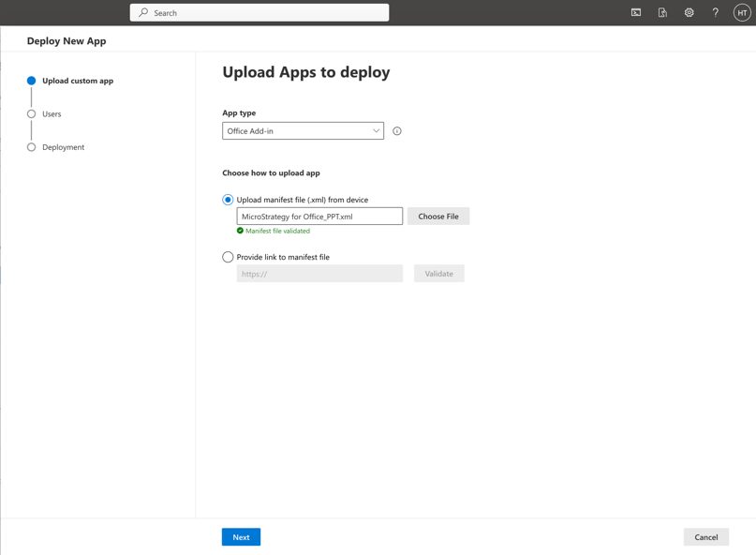Screen dimensions: 756x555
Task: Click the Choose File button
Action: tap(438, 217)
